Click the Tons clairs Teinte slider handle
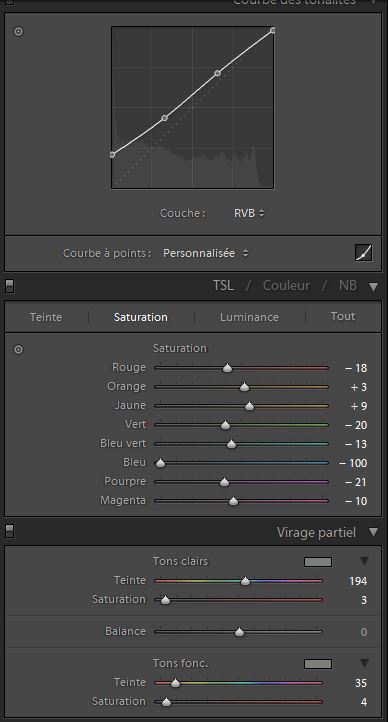This screenshot has width=388, height=722. (246, 581)
